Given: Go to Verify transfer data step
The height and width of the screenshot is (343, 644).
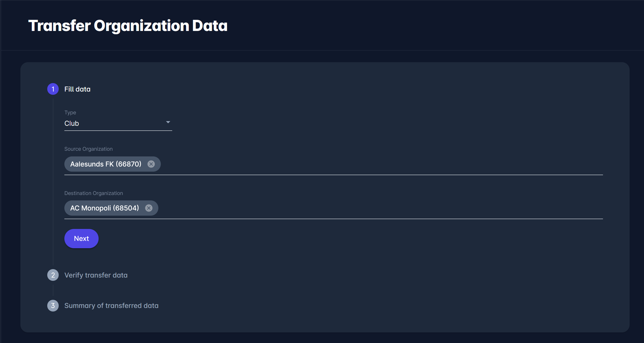Looking at the screenshot, I should [96, 275].
